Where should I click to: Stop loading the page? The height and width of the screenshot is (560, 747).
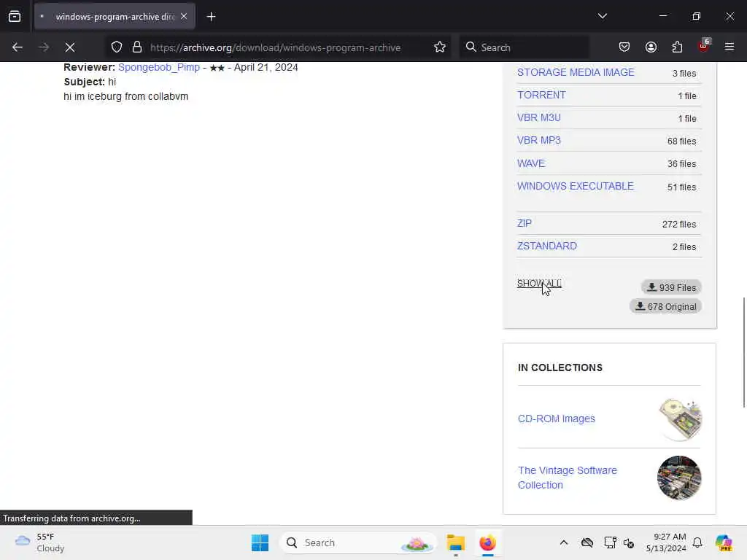pyautogui.click(x=70, y=47)
